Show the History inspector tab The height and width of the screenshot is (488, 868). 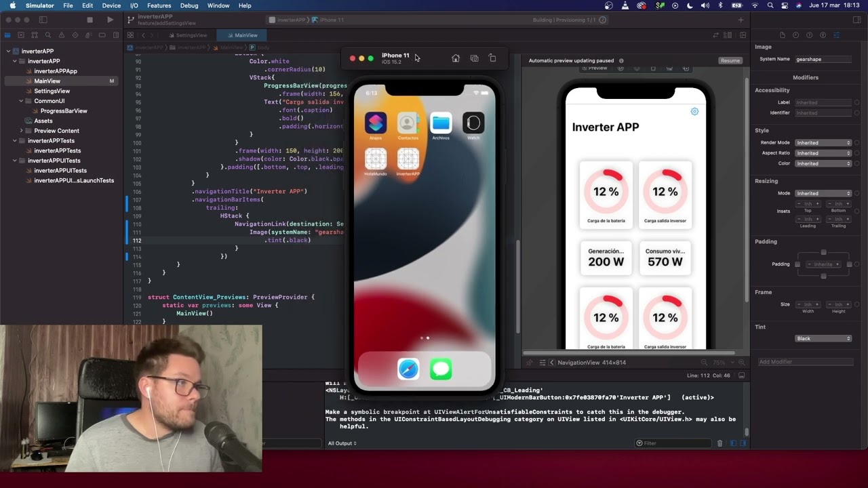(795, 35)
